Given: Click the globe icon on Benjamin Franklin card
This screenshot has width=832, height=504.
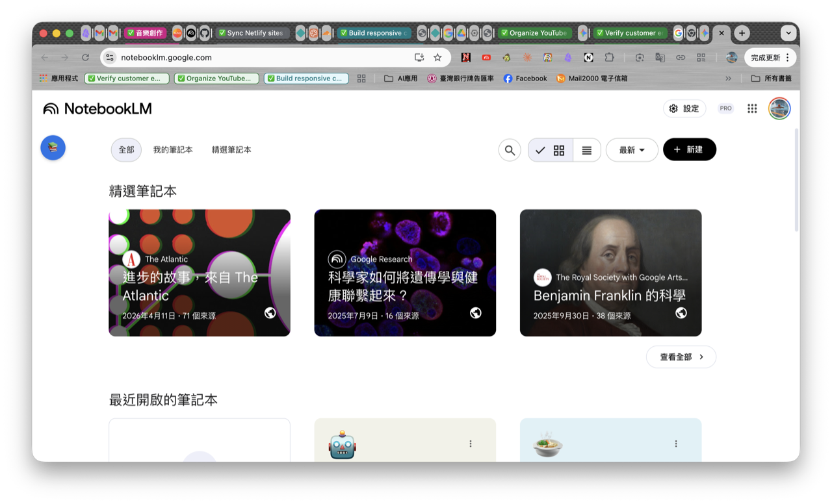Looking at the screenshot, I should 681,313.
